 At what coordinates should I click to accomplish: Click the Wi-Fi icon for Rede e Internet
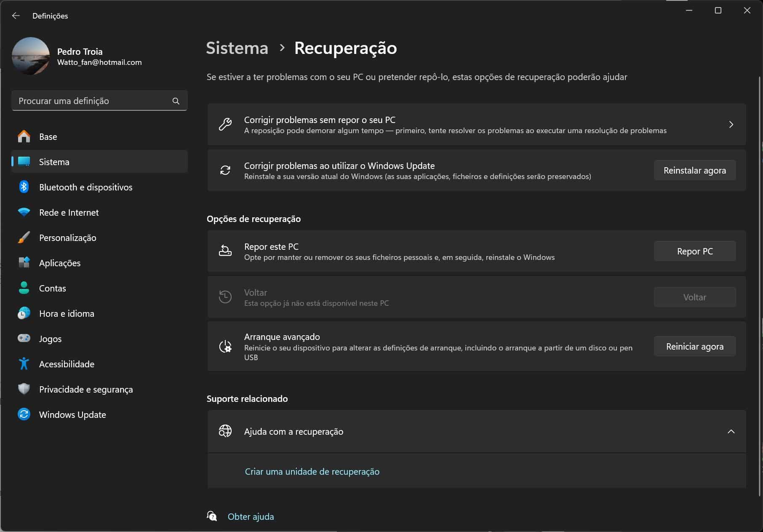(x=24, y=212)
